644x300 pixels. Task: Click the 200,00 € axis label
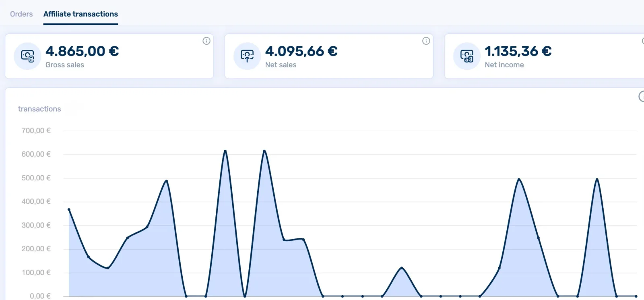click(36, 249)
